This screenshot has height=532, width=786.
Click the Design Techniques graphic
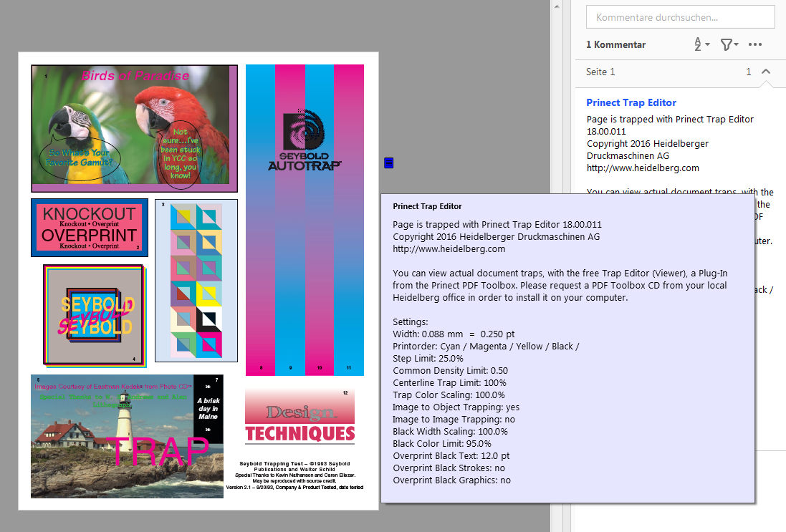(299, 416)
